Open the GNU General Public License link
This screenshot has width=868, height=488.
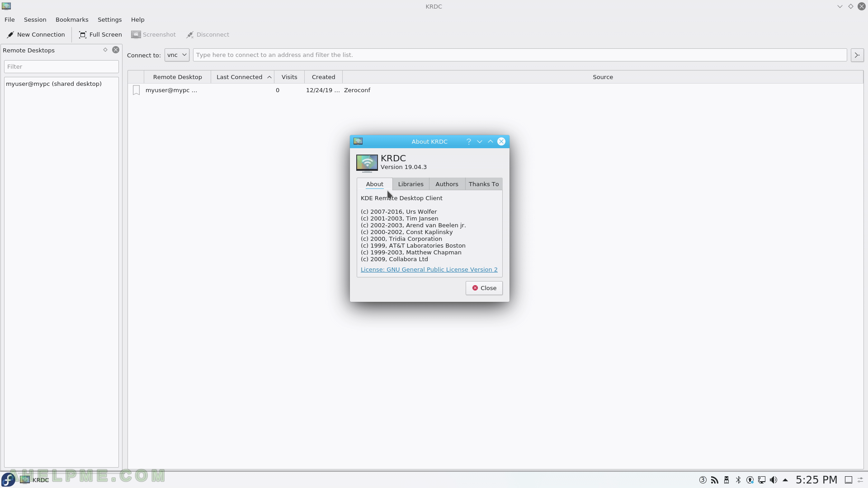point(429,270)
